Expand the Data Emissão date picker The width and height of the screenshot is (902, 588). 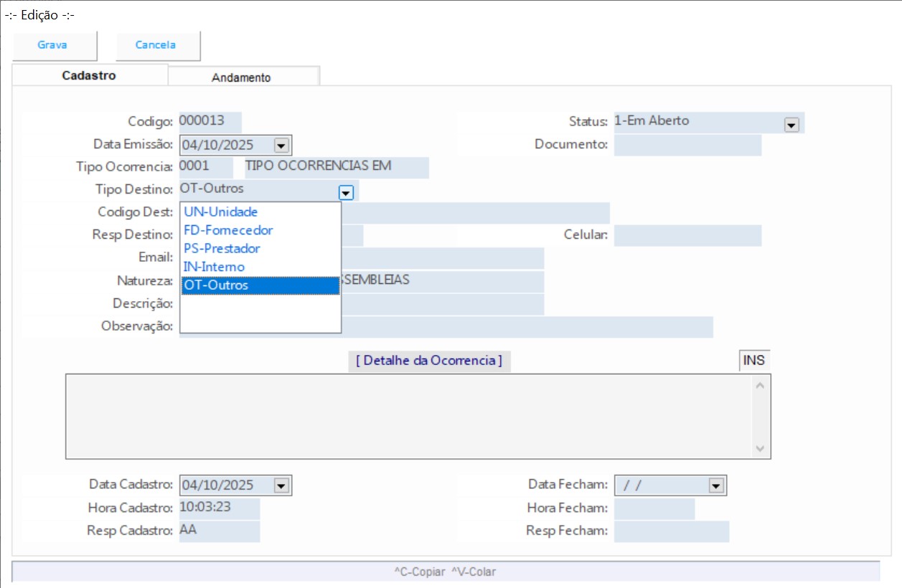tap(281, 146)
